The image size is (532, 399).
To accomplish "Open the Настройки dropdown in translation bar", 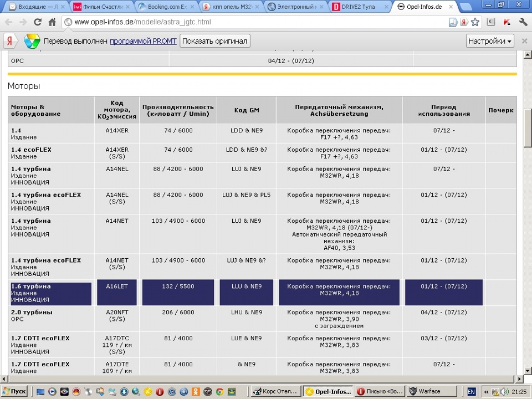I will coord(489,41).
